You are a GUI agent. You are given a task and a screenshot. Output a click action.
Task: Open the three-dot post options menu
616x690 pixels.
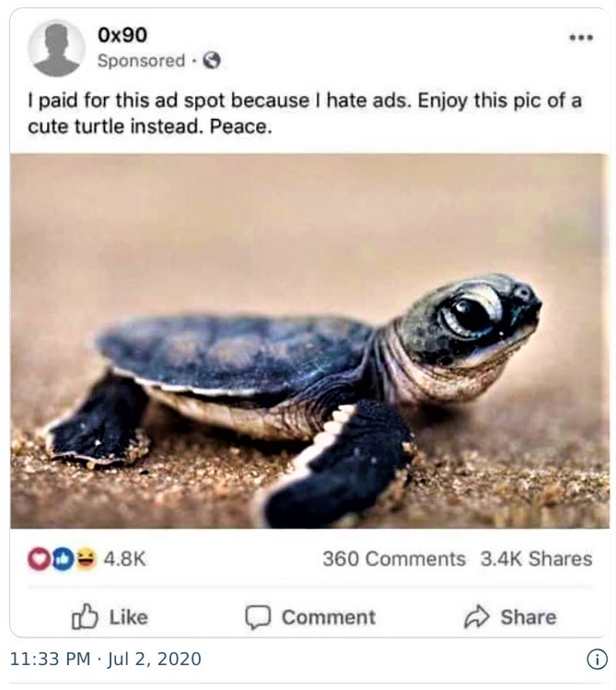[x=580, y=38]
